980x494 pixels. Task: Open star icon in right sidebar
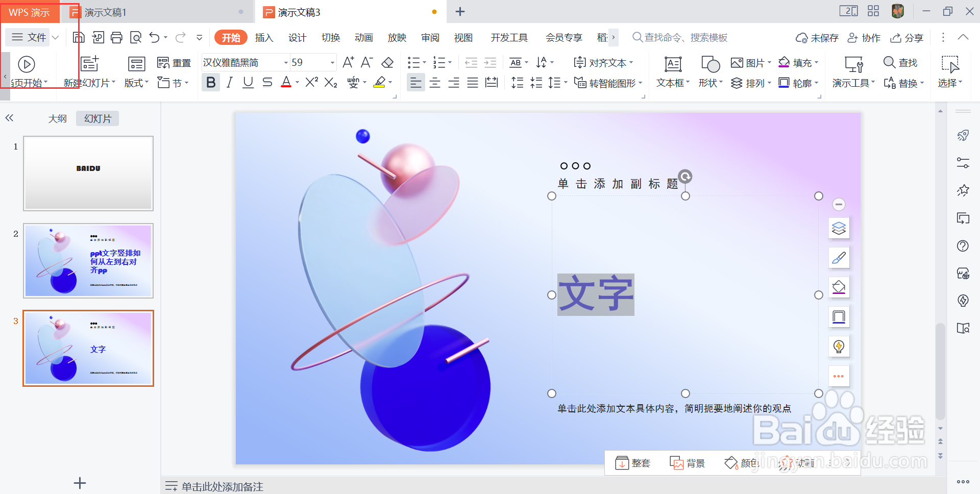point(963,190)
